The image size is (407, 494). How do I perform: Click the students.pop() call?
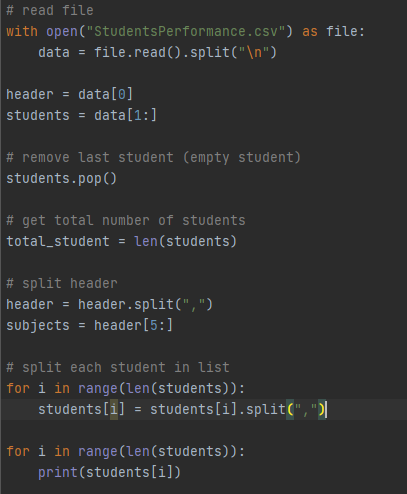(x=62, y=179)
